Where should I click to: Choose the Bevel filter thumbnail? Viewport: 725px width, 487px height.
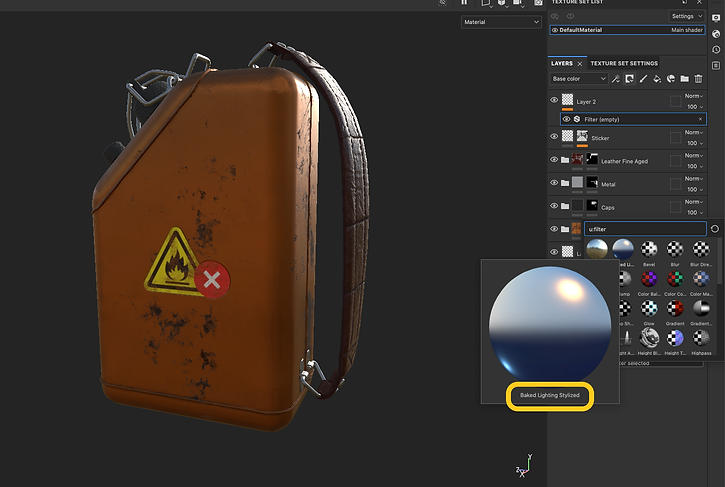(649, 249)
